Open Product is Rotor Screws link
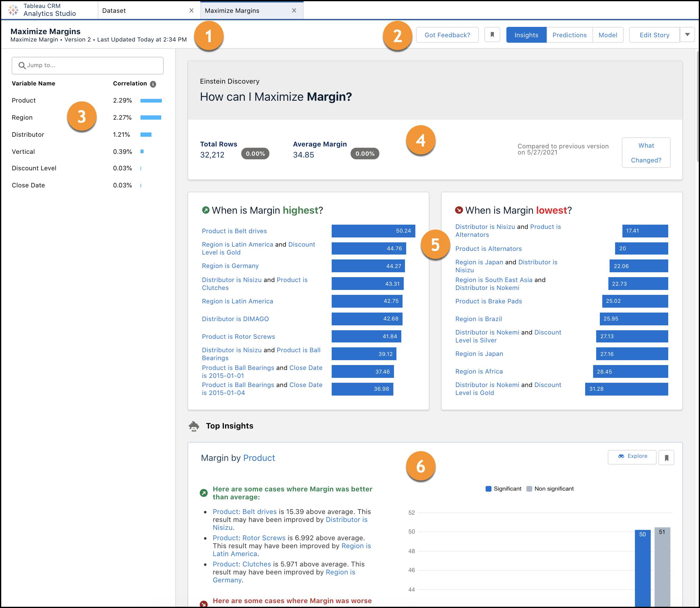 point(238,337)
